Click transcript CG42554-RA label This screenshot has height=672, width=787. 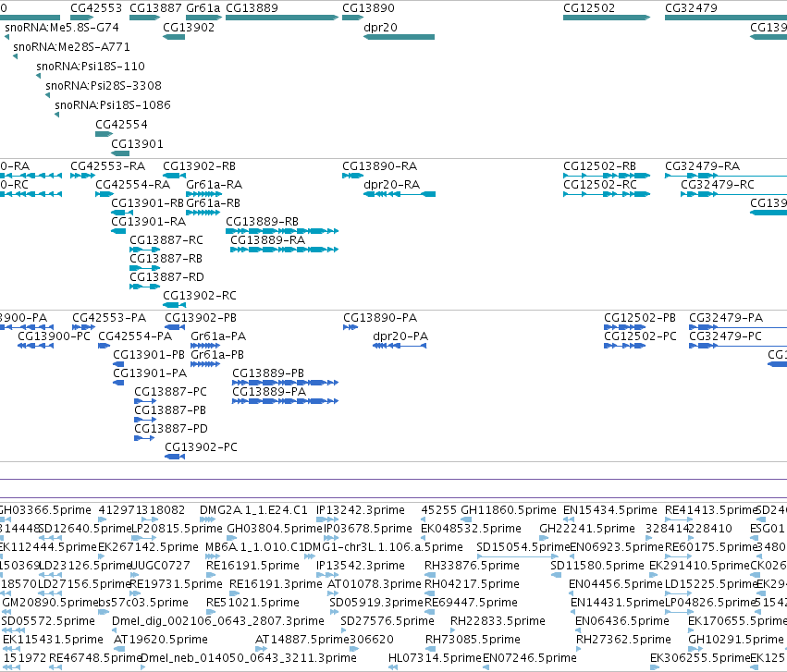pos(133,185)
